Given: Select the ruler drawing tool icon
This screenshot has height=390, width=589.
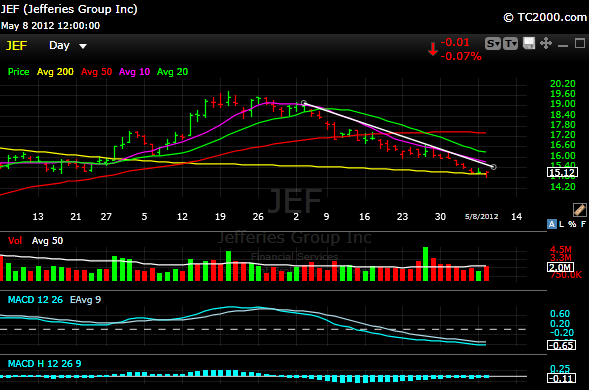Looking at the screenshot, I should point(579,210).
